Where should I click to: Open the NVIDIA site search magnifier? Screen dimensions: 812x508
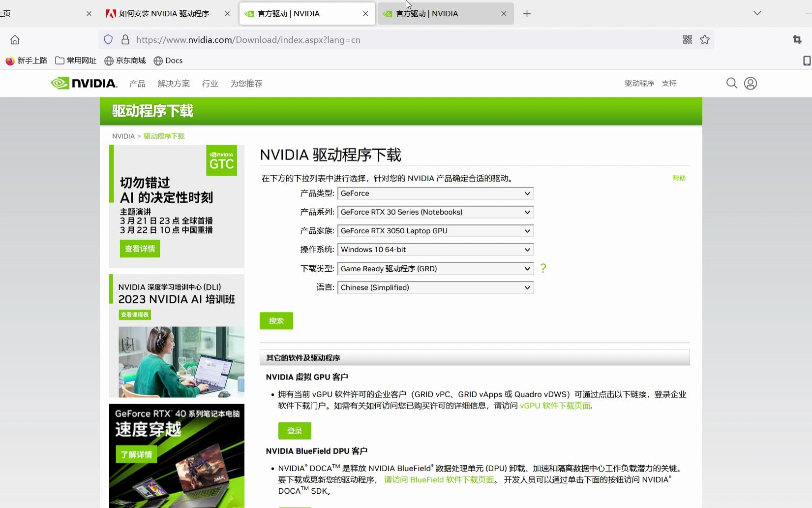(x=732, y=83)
